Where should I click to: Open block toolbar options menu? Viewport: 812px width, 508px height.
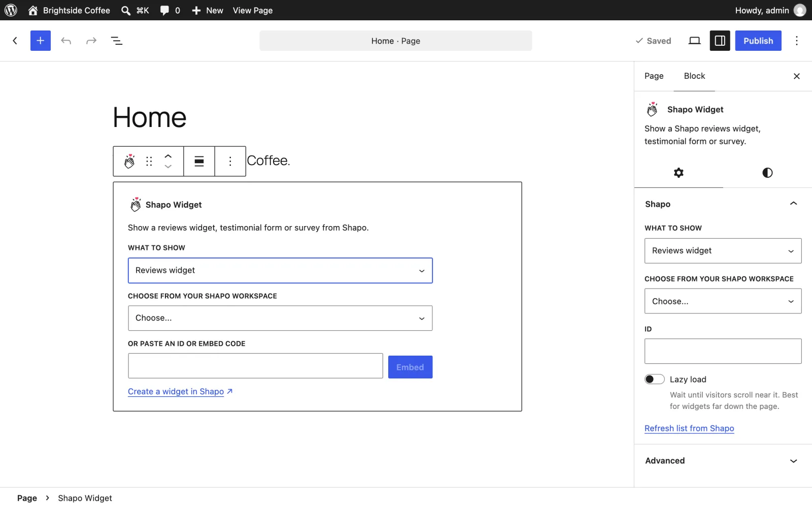coord(230,161)
